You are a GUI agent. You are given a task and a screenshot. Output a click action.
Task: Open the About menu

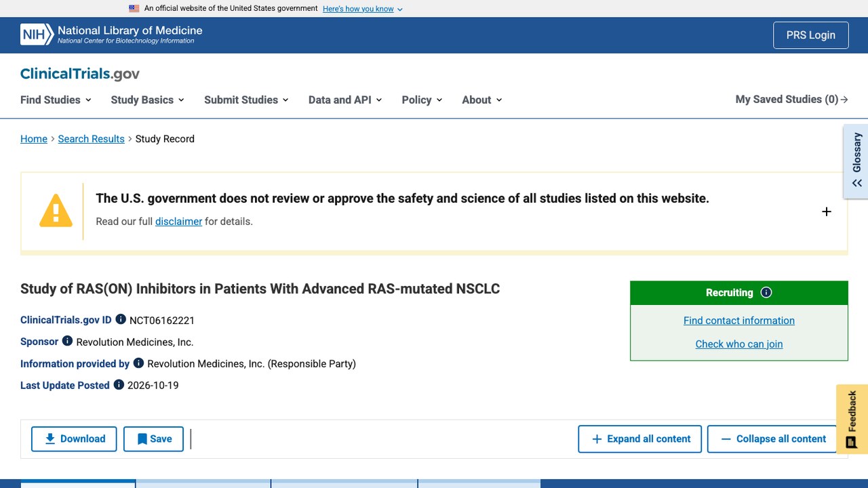coord(482,100)
